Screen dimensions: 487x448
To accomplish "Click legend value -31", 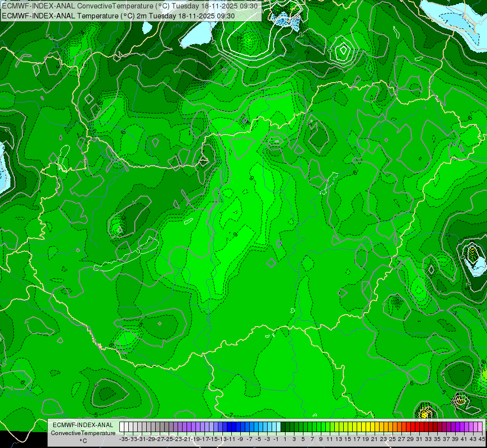I will pos(142,439).
